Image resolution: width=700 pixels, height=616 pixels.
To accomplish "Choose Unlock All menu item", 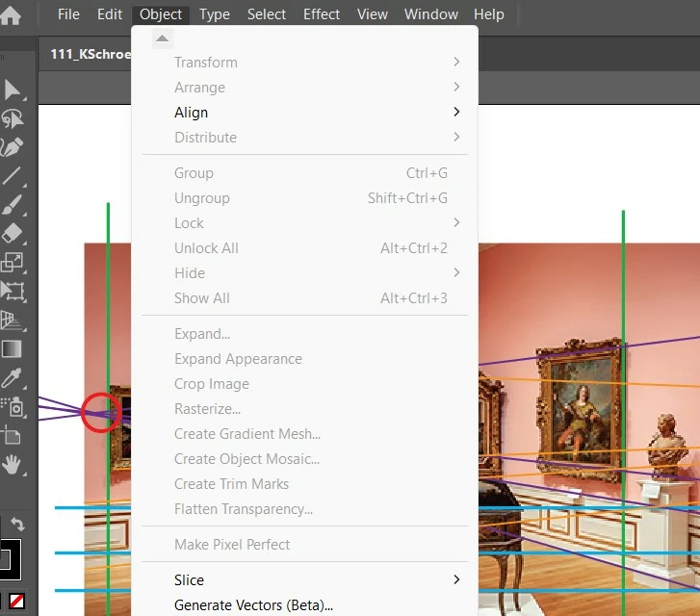I will [x=305, y=247].
